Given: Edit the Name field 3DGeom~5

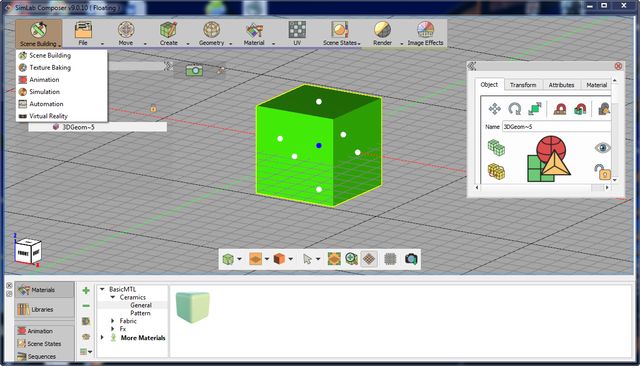Looking at the screenshot, I should pyautogui.click(x=556, y=127).
